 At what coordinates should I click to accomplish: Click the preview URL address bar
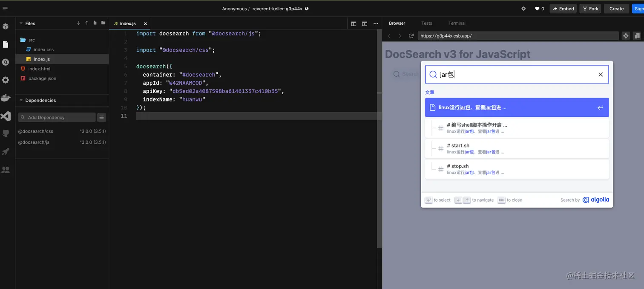click(x=518, y=36)
